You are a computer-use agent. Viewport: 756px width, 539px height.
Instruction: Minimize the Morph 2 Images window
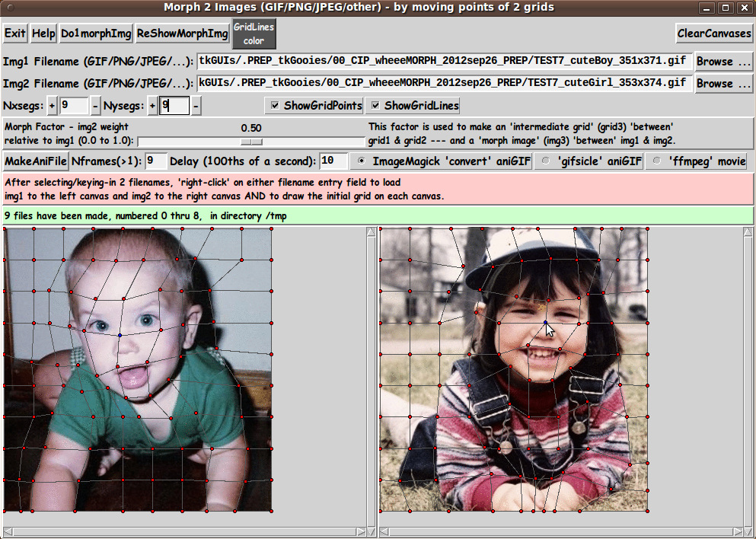pyautogui.click(x=707, y=8)
